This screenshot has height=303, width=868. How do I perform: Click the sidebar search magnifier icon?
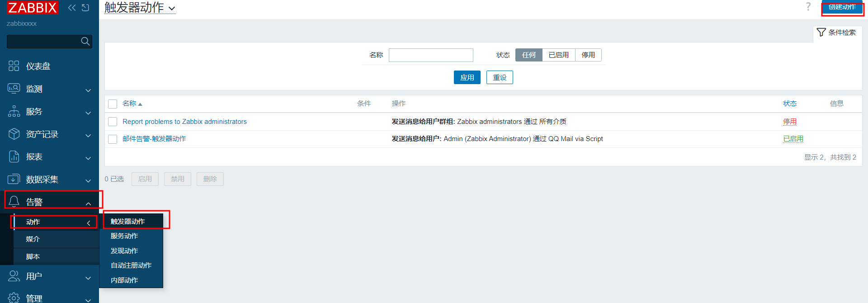click(85, 41)
